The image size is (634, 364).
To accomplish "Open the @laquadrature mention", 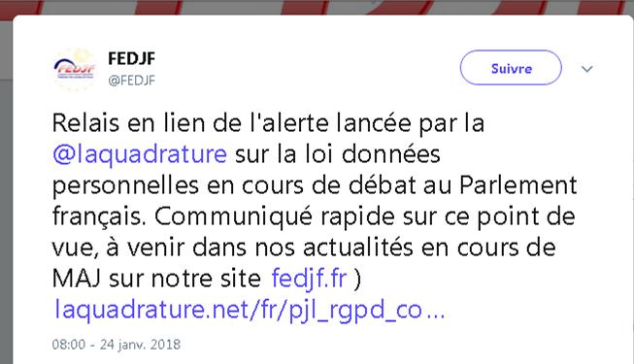I will pyautogui.click(x=140, y=154).
